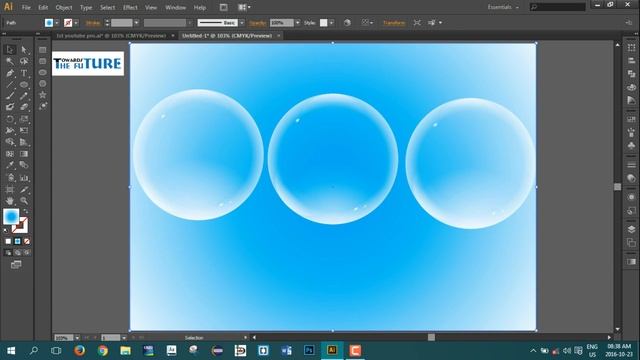The width and height of the screenshot is (640, 360).
Task: Select the Direct Selection tool (white arrow)
Action: point(24,50)
